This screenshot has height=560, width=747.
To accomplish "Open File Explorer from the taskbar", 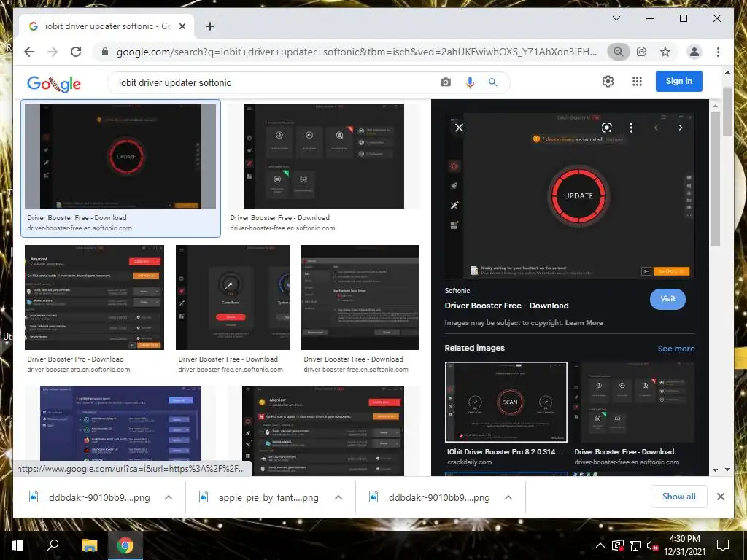I will point(89,545).
